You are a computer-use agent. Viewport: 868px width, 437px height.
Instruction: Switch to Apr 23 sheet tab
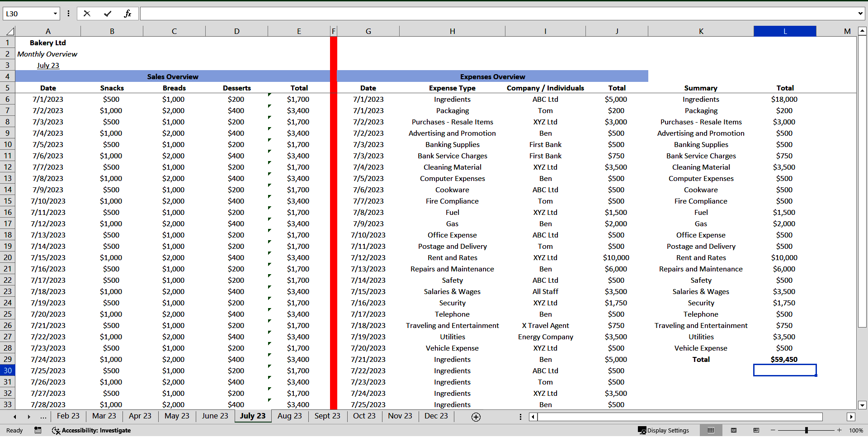(140, 416)
